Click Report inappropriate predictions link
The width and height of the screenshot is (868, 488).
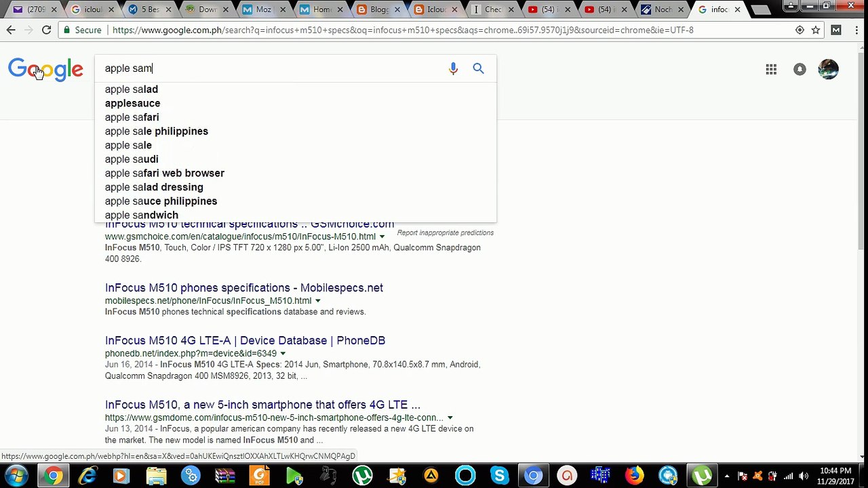pos(445,232)
